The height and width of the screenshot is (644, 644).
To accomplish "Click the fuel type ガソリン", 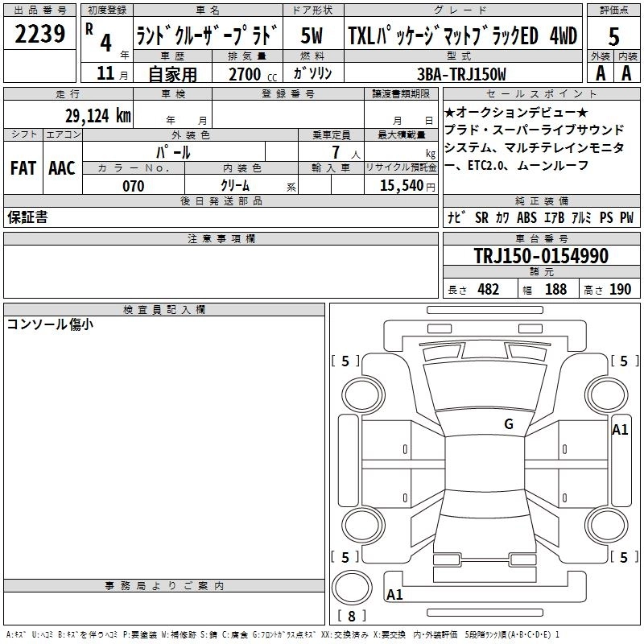I will click(x=312, y=73).
